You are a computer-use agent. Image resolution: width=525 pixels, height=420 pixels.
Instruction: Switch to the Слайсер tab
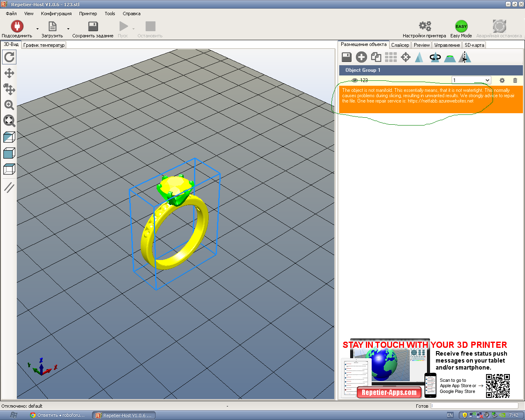tap(400, 45)
